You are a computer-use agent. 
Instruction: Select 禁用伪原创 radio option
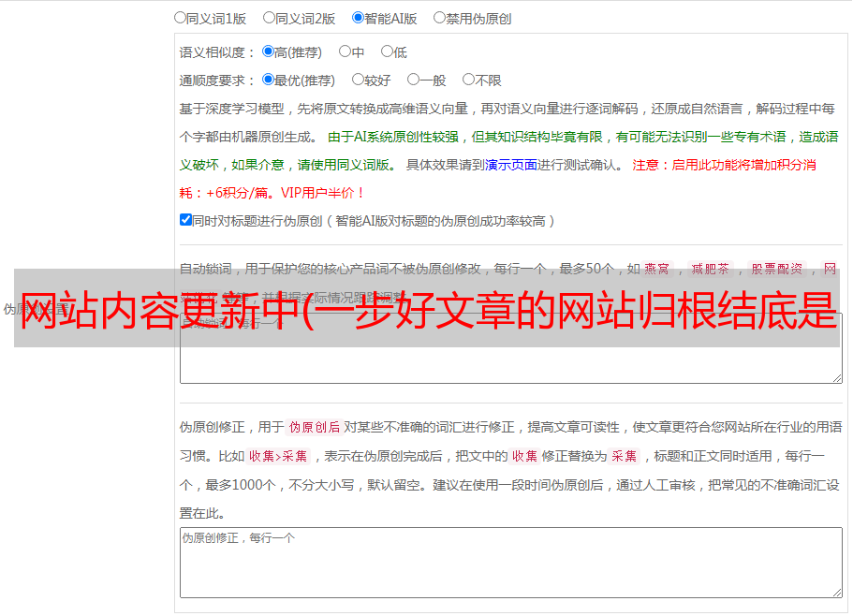pyautogui.click(x=439, y=18)
